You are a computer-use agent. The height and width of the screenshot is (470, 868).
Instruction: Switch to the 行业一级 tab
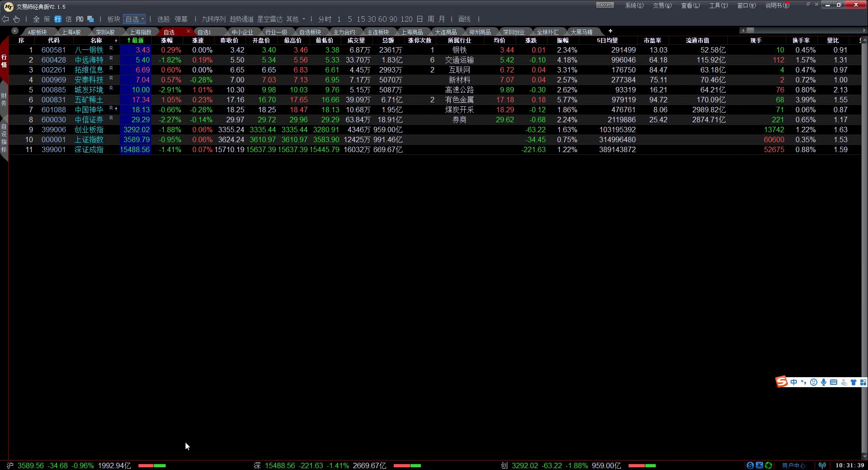click(x=276, y=32)
